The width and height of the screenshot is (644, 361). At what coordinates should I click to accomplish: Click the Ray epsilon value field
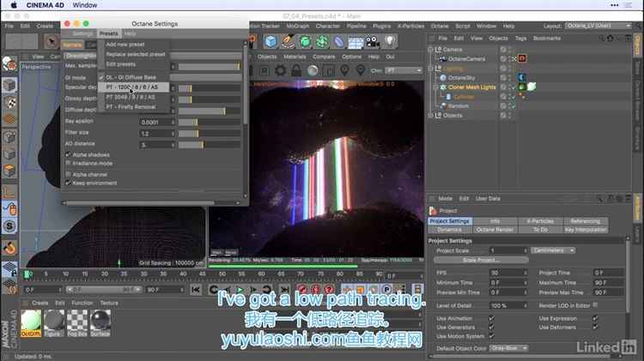tap(155, 123)
